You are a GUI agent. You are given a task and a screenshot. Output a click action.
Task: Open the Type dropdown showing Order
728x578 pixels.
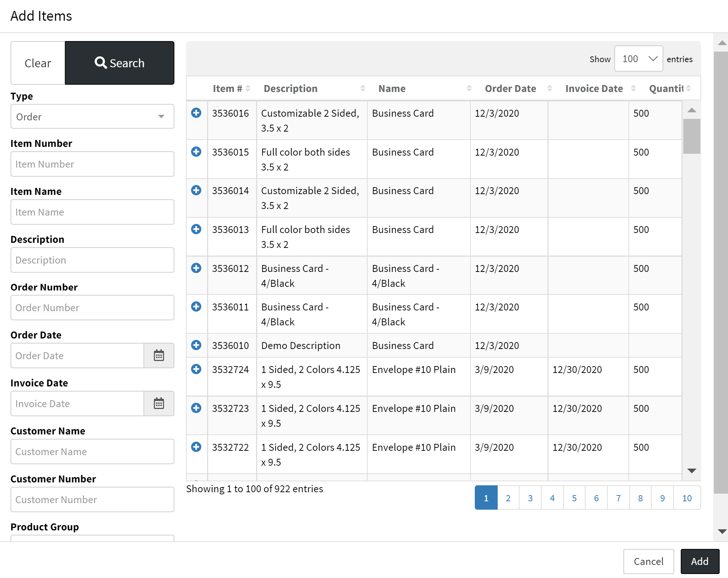pyautogui.click(x=92, y=117)
